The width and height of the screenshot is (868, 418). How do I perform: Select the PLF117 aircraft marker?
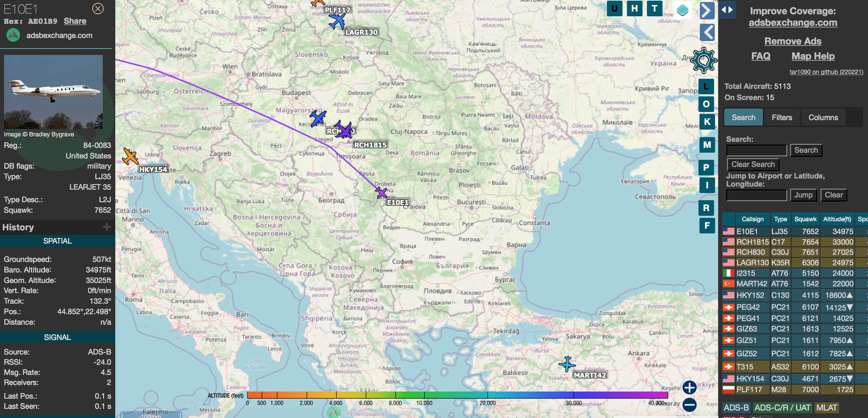(317, 3)
